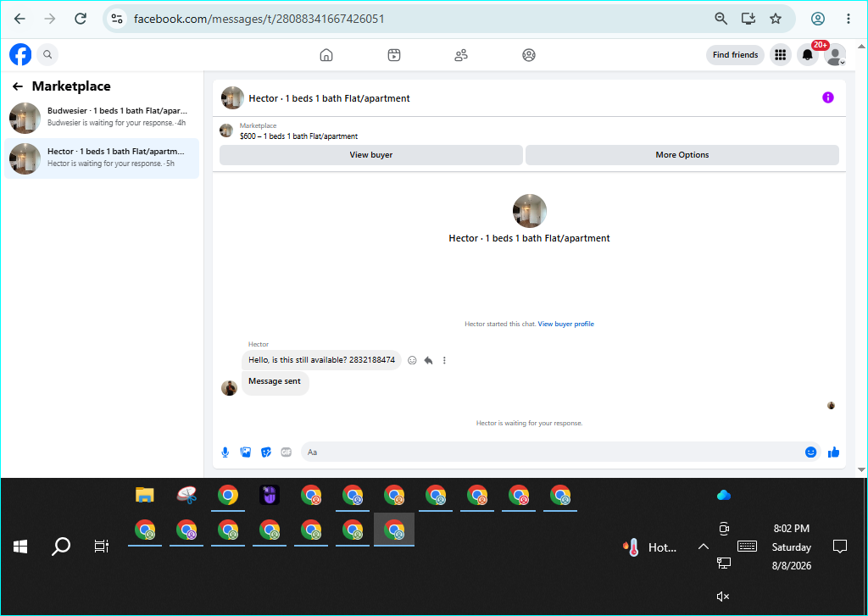Image resolution: width=868 pixels, height=616 pixels.
Task: Open the touch keyboard tray icon
Action: click(748, 547)
